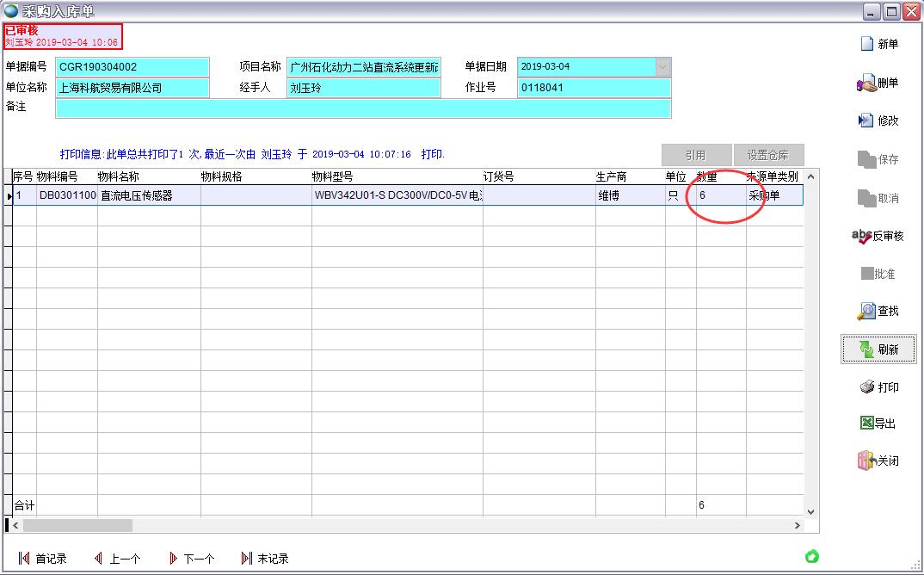Viewport: 924px width, 575px height.
Task: Select the 修改 (Modify) icon
Action: [878, 120]
